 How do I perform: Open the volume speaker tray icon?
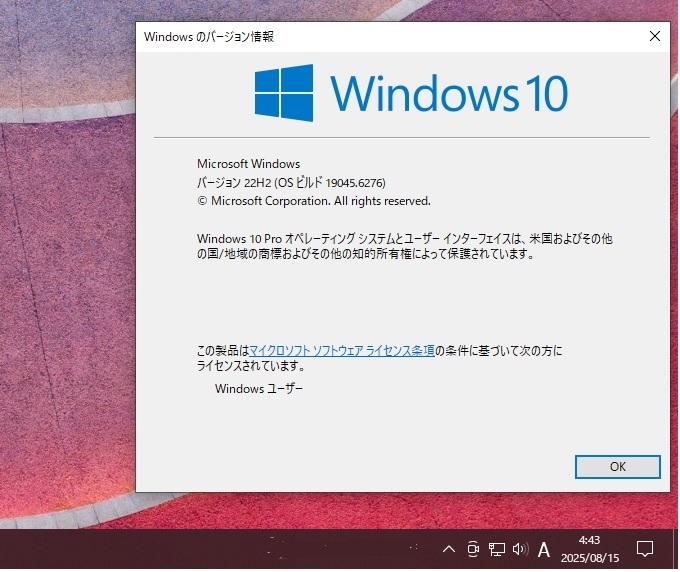click(520, 549)
